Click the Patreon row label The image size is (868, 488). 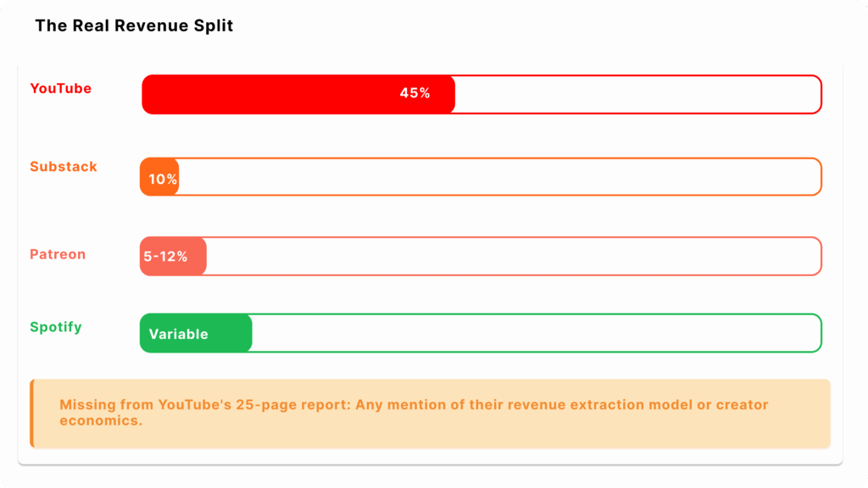[58, 254]
